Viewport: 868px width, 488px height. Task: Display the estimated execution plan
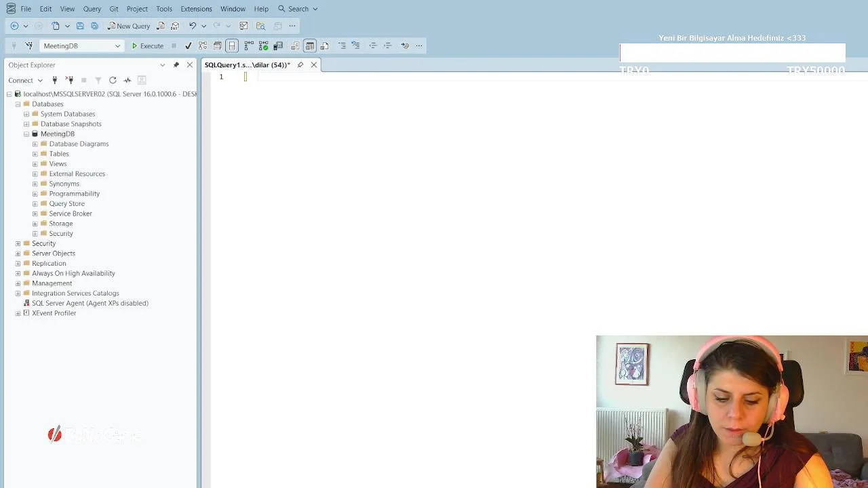203,45
